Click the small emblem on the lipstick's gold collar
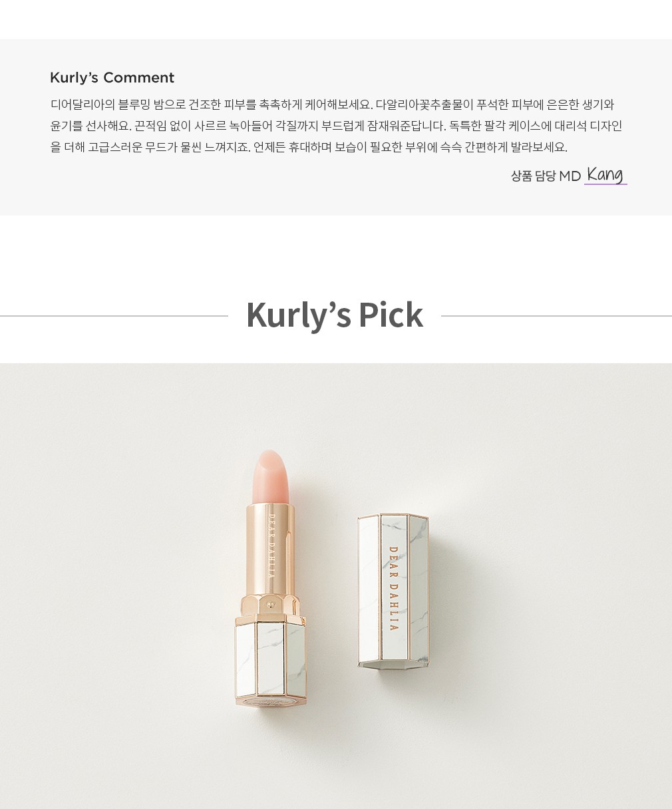Image resolution: width=672 pixels, height=809 pixels. tap(270, 605)
